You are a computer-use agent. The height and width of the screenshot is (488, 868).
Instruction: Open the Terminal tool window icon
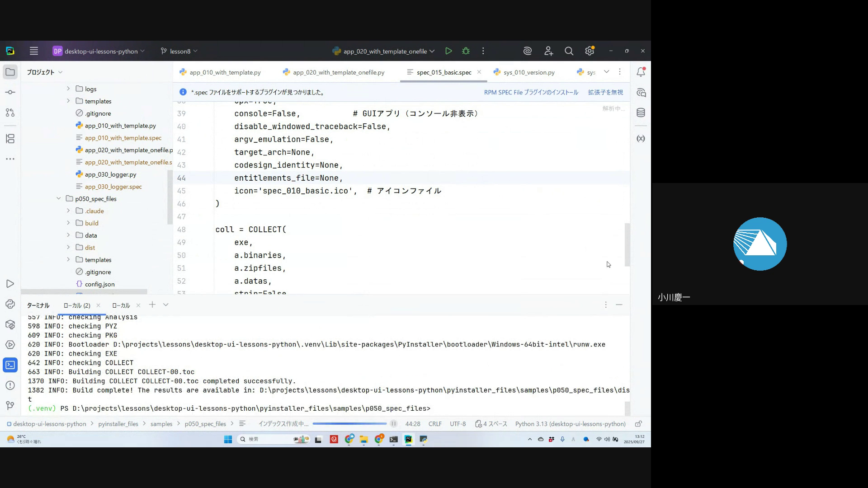tap(10, 365)
